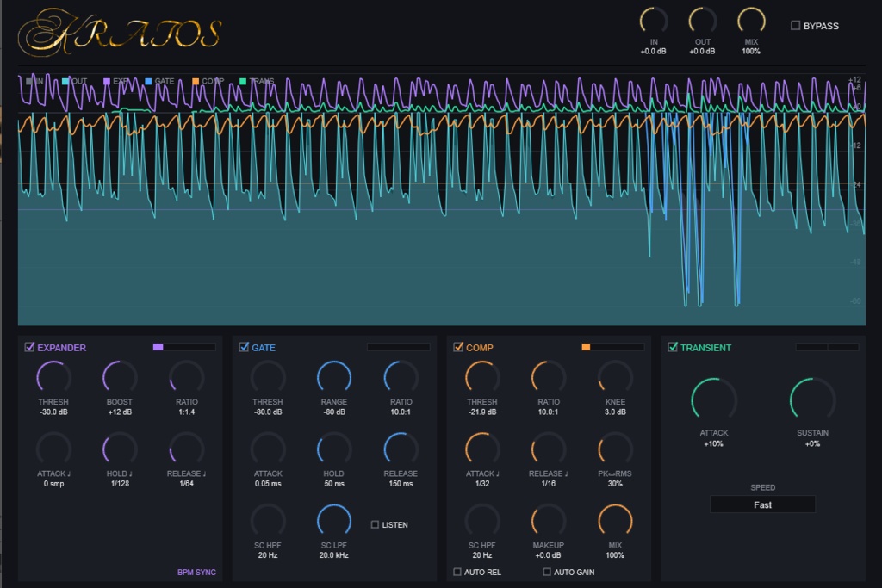Toggle the OUT trace legend swatch
Viewport: 882px width, 588px height.
65,81
